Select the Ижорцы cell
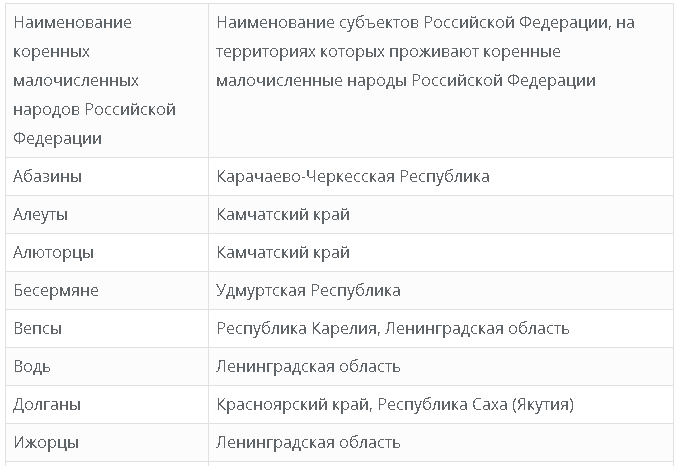Viewport: 678px width, 466px height. click(x=47, y=443)
